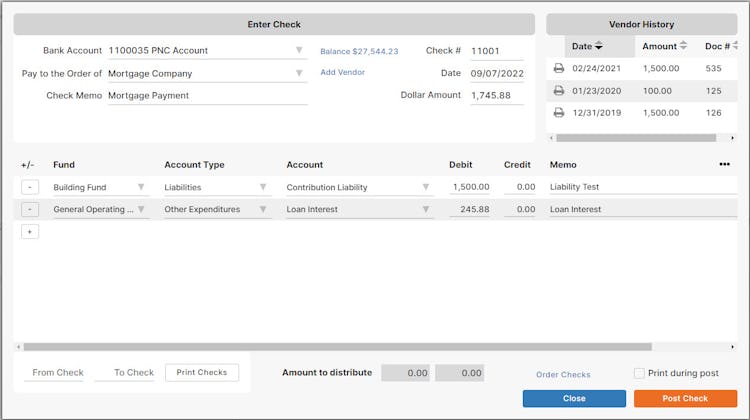
Task: Click the Check # field
Action: pyautogui.click(x=497, y=51)
